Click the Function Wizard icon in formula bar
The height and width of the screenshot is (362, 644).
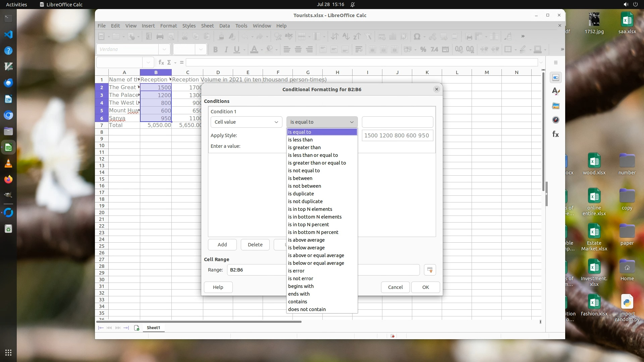point(161,62)
